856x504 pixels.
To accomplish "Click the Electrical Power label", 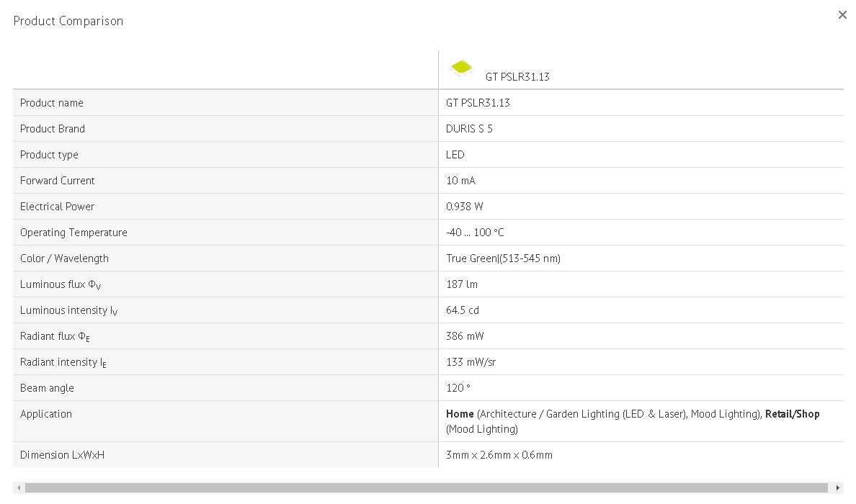I will coord(58,207).
